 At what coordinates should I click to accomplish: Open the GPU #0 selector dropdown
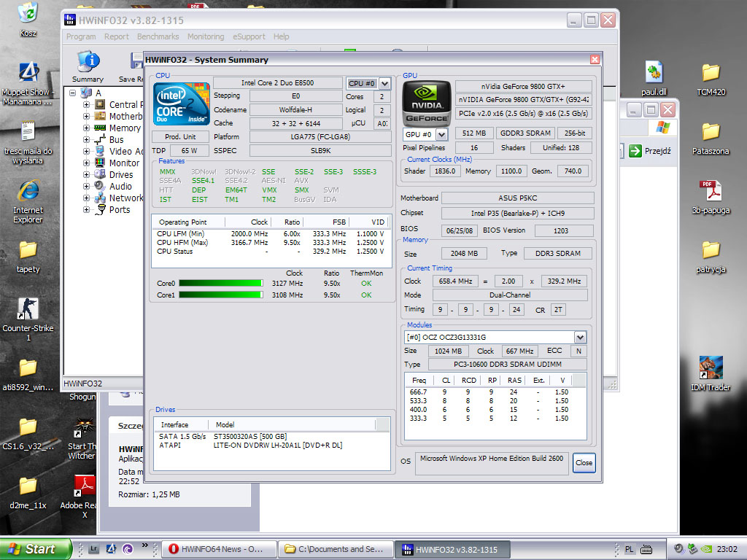click(441, 134)
